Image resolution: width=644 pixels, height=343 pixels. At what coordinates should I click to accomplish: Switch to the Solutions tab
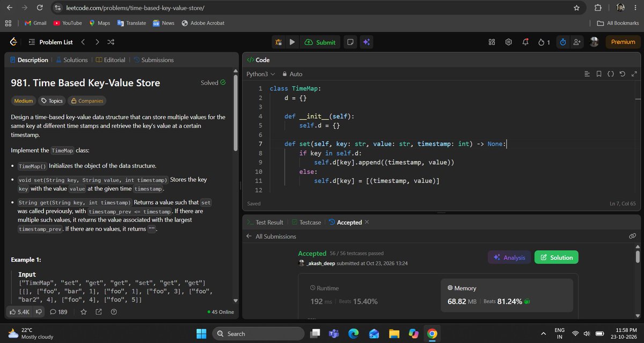(71, 60)
